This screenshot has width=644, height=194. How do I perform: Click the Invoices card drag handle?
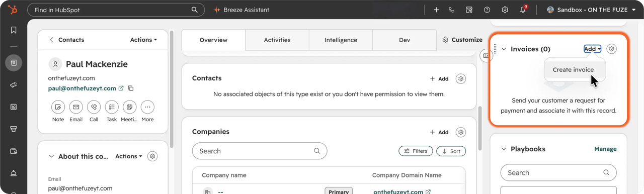point(495,49)
